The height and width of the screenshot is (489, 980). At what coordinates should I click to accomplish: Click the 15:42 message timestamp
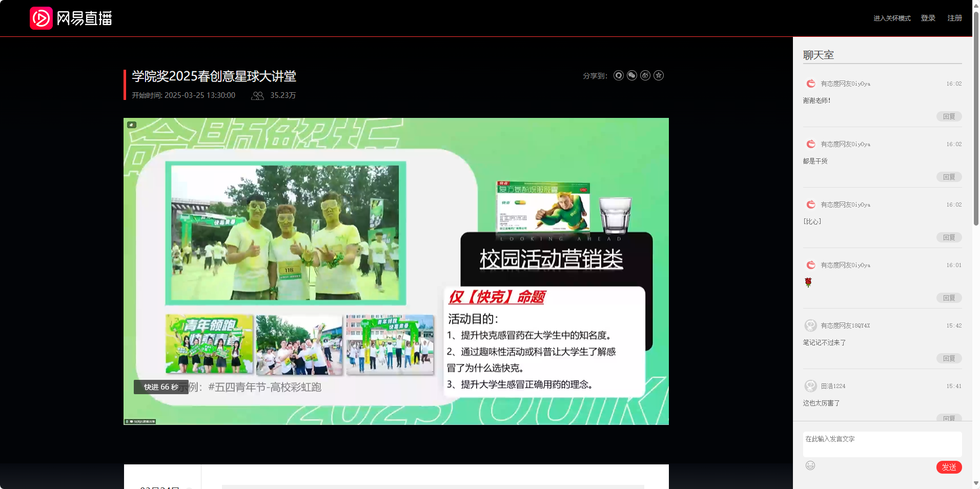click(x=954, y=325)
